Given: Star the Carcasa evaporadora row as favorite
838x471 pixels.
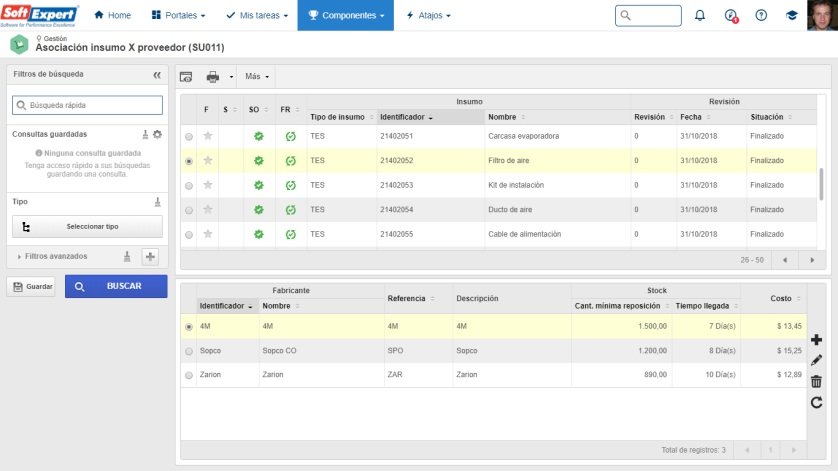Looking at the screenshot, I should pos(208,136).
